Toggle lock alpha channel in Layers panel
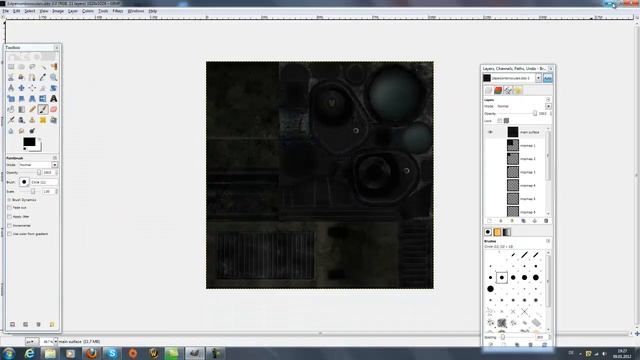Image resolution: width=640 pixels, height=360 pixels. tap(507, 120)
